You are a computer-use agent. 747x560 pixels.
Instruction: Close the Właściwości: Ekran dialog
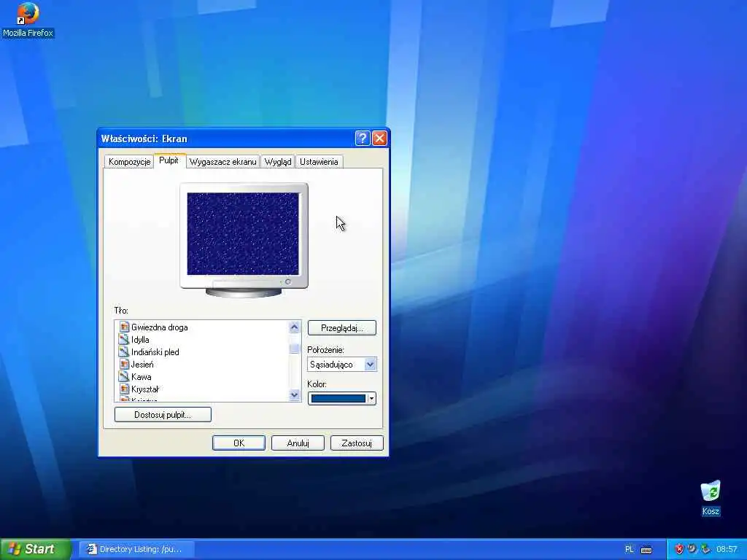coord(379,139)
